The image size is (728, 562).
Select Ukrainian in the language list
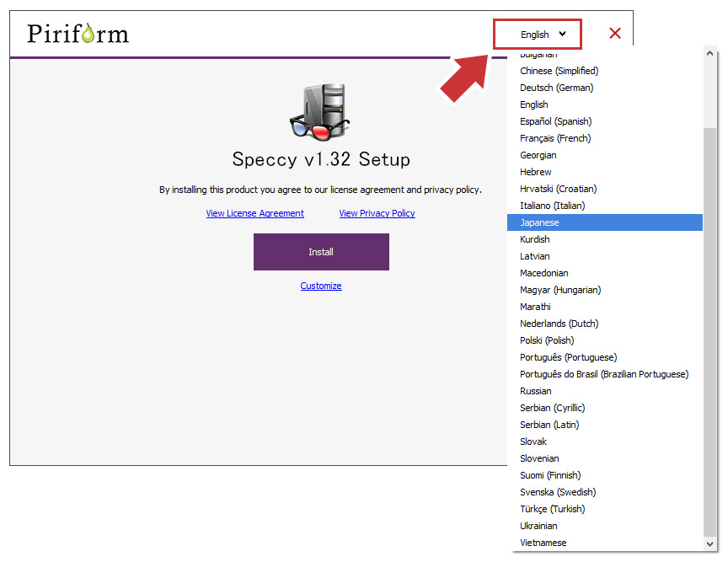(605, 526)
